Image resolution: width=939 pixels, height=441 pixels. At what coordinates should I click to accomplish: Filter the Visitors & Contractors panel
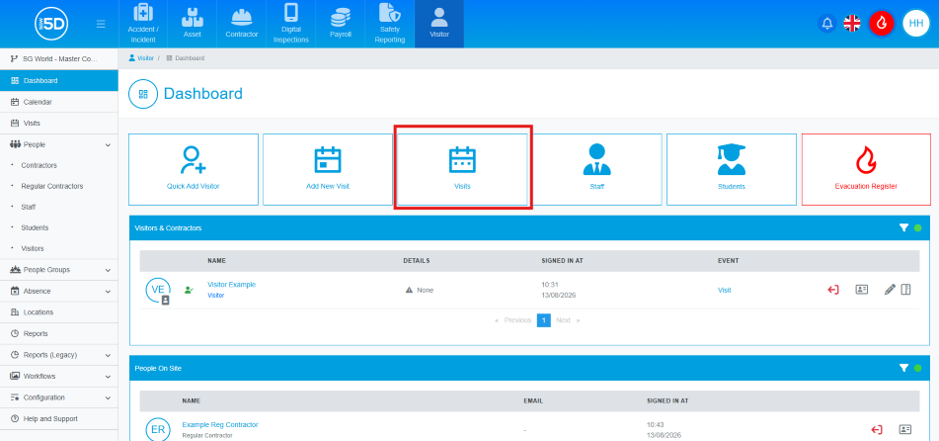coord(904,228)
